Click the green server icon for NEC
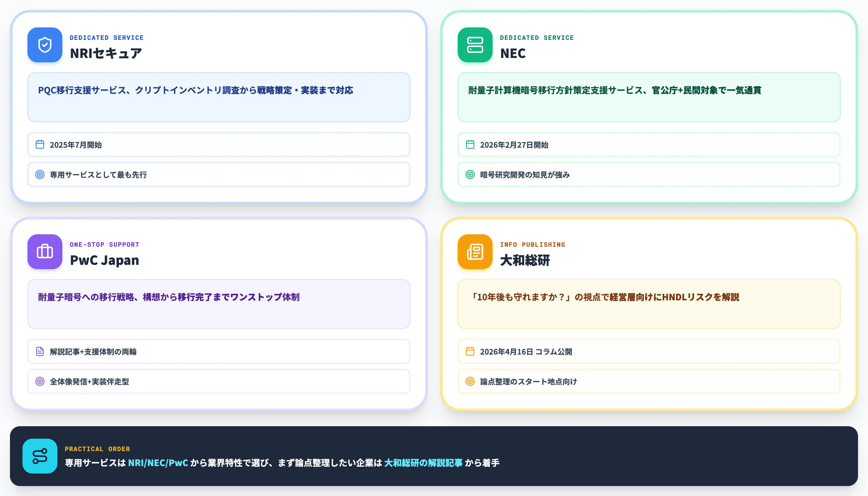This screenshot has width=868, height=496. (475, 45)
